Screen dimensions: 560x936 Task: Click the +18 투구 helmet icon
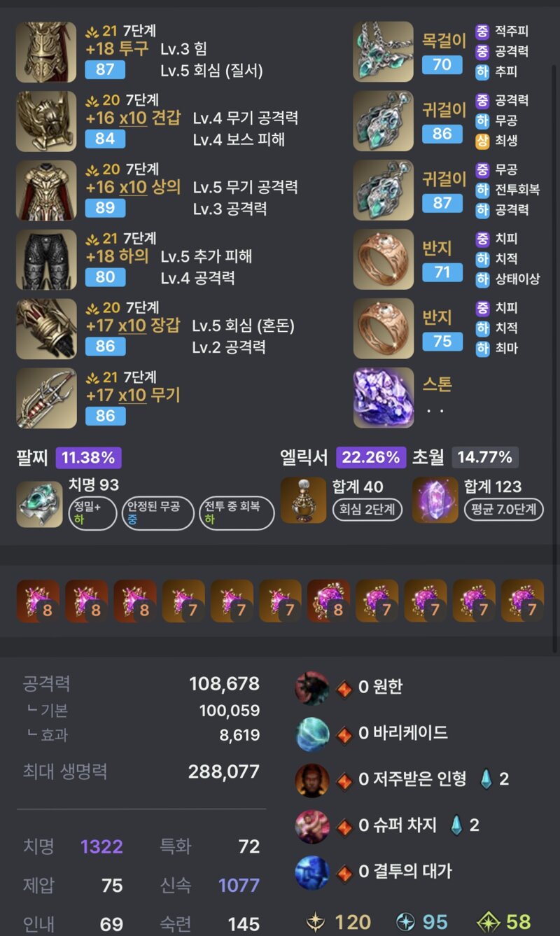click(x=46, y=53)
